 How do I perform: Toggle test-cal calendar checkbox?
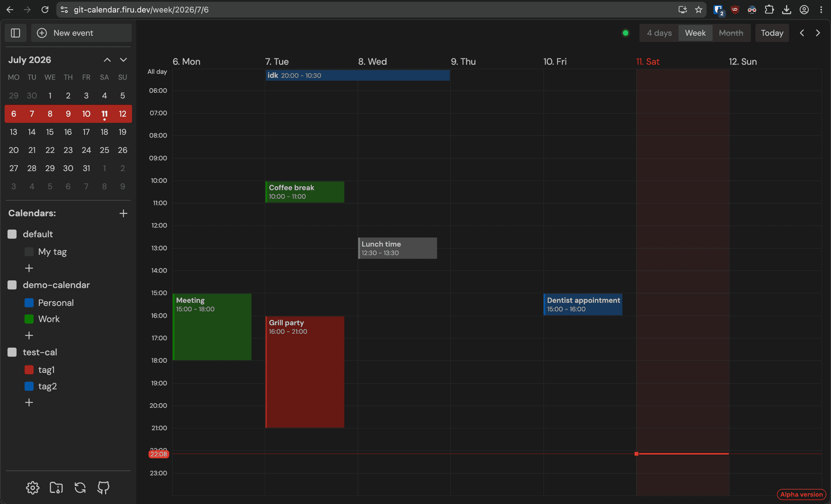[x=12, y=352]
